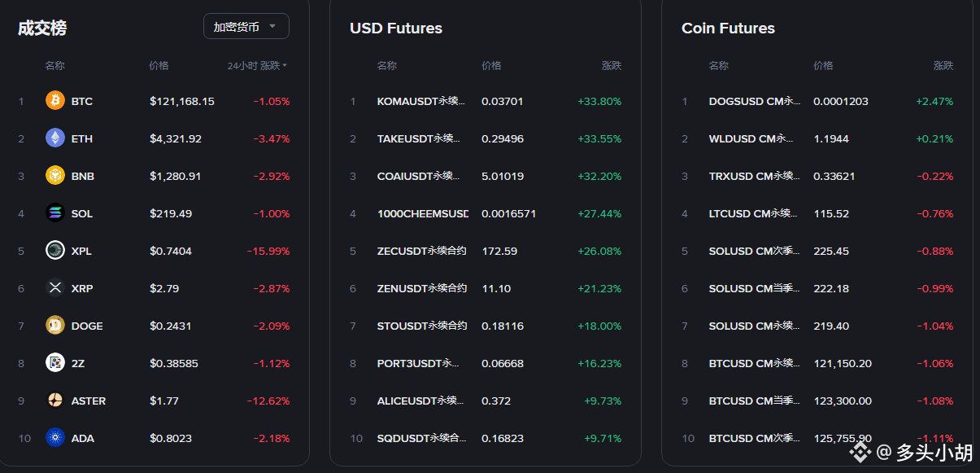Open the Coin Futures section heading
Image resolution: width=980 pixels, height=473 pixels.
[728, 28]
